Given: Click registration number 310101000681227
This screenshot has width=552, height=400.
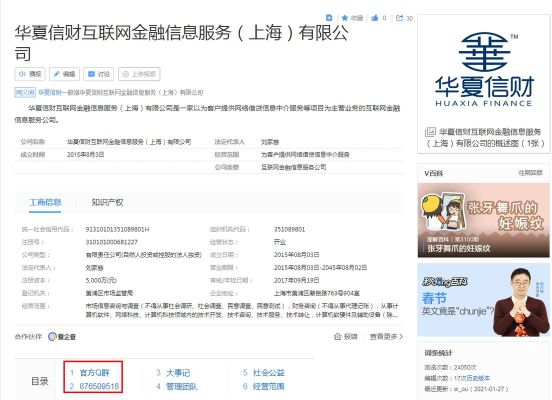Looking at the screenshot, I should 112,242.
